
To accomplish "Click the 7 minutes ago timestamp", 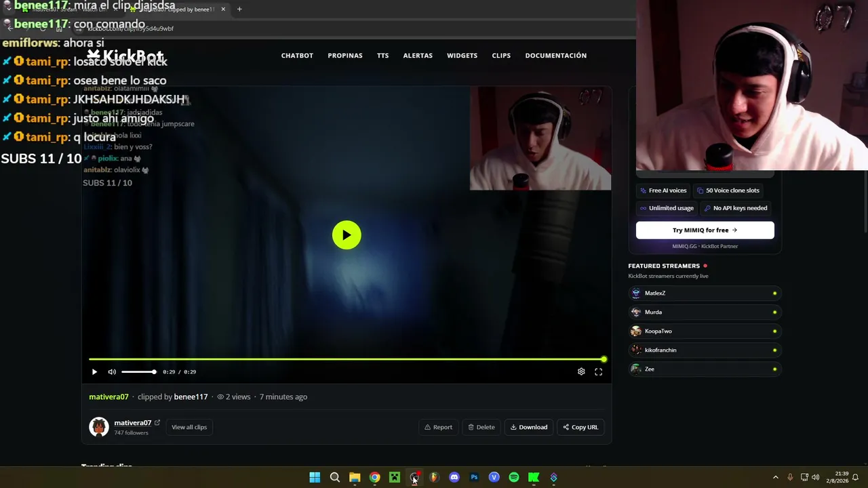I will (283, 396).
